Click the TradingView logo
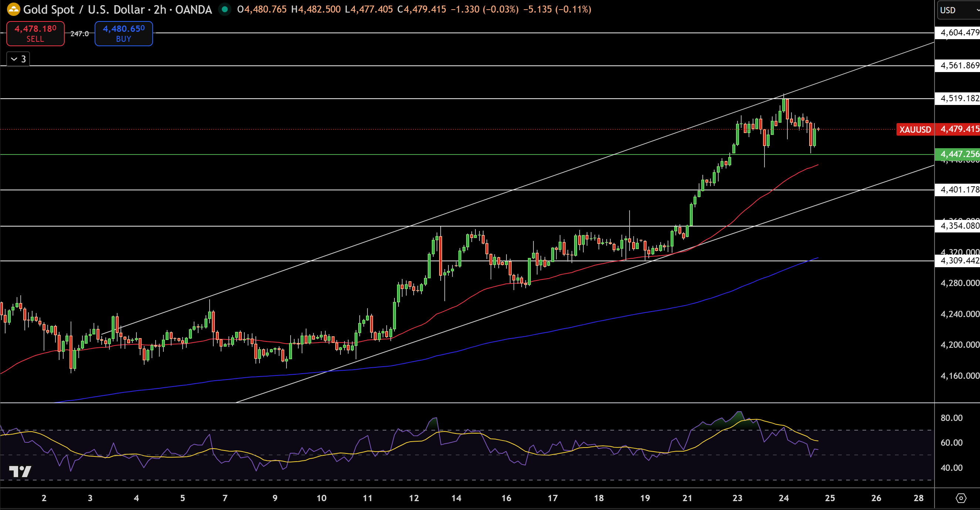Image resolution: width=980 pixels, height=510 pixels. coord(20,472)
